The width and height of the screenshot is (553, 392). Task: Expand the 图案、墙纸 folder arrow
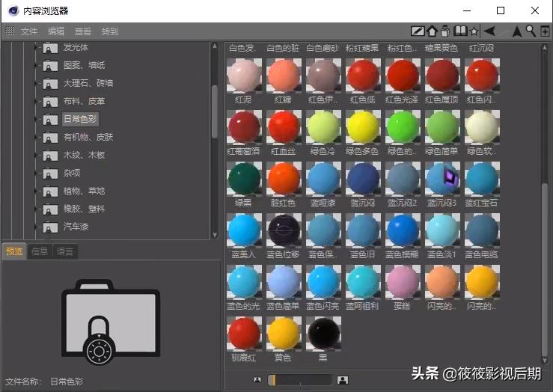[36, 65]
